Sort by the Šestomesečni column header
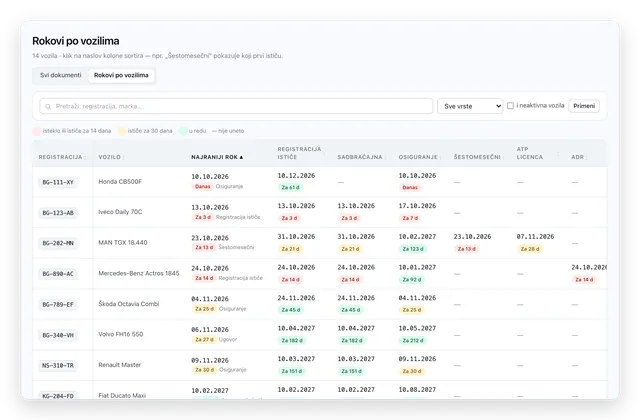The height and width of the screenshot is (420, 640). 477,157
